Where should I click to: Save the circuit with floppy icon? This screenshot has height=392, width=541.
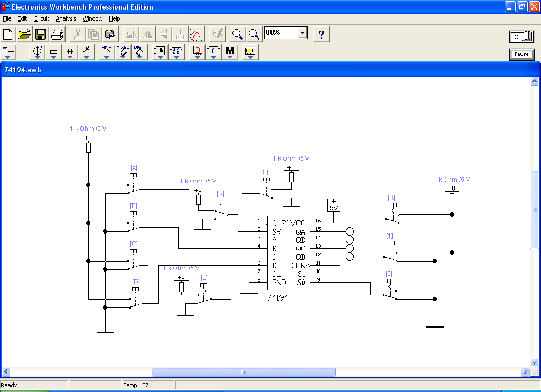tap(41, 34)
